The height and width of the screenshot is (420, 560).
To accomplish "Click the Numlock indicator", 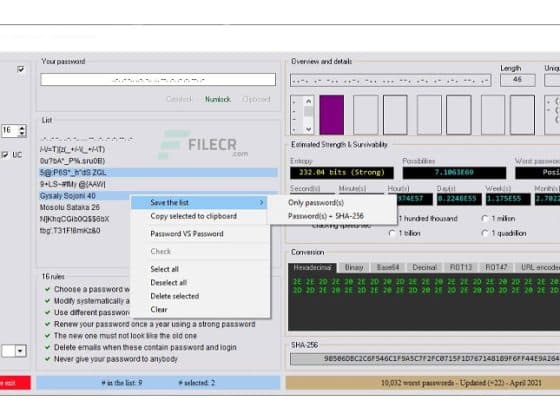I will (218, 99).
